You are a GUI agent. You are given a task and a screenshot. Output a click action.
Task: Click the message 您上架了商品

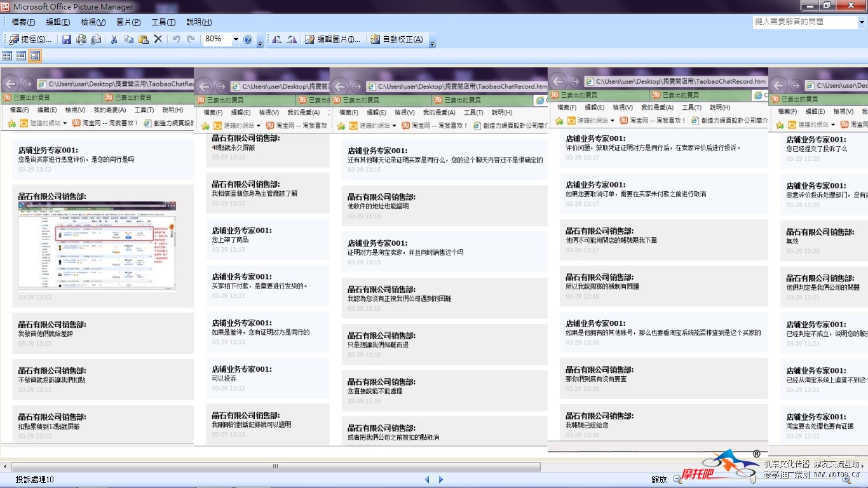(x=230, y=240)
